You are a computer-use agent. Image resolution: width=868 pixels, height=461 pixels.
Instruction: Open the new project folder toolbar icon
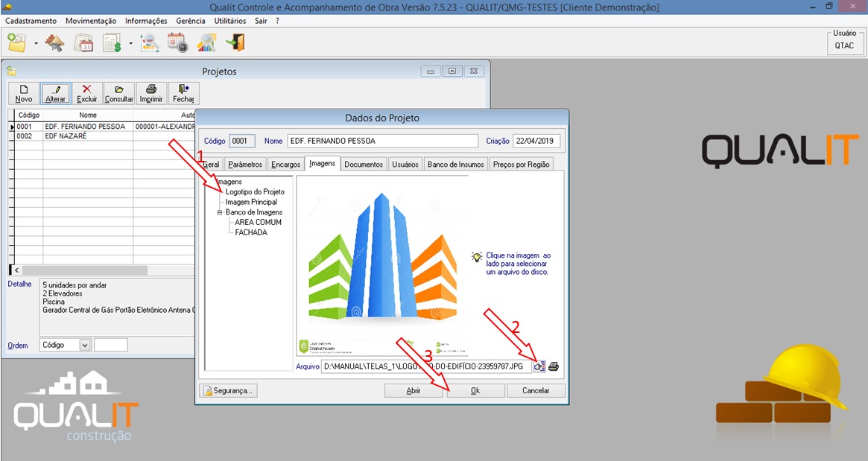[x=17, y=42]
